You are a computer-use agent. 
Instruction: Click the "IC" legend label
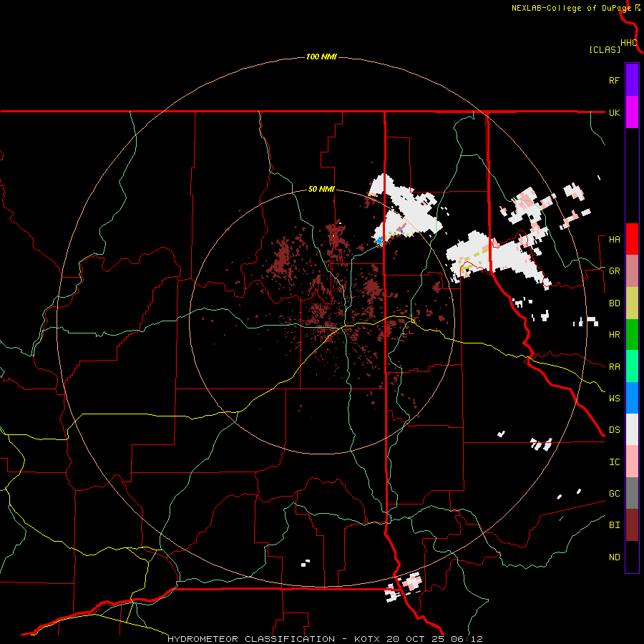(x=614, y=462)
